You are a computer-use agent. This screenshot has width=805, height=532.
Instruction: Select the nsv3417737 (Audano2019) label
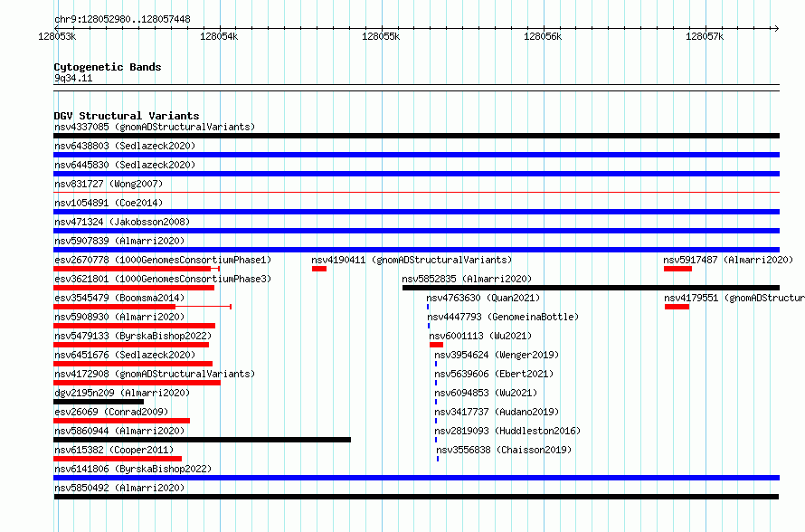[497, 412]
